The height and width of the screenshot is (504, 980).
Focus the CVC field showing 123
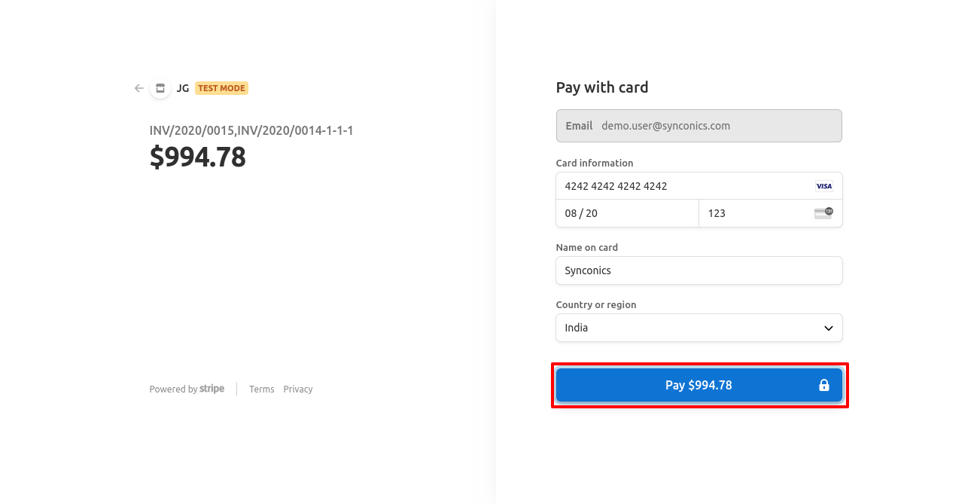point(753,213)
